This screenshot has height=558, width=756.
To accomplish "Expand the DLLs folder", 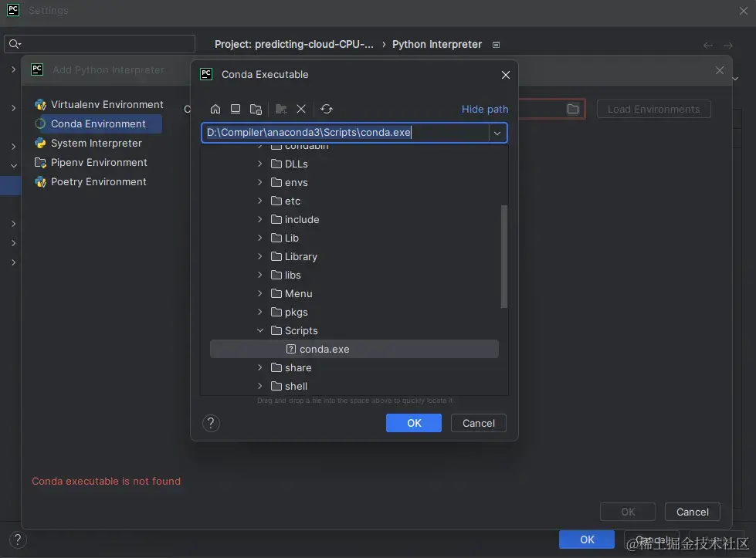I will click(260, 164).
